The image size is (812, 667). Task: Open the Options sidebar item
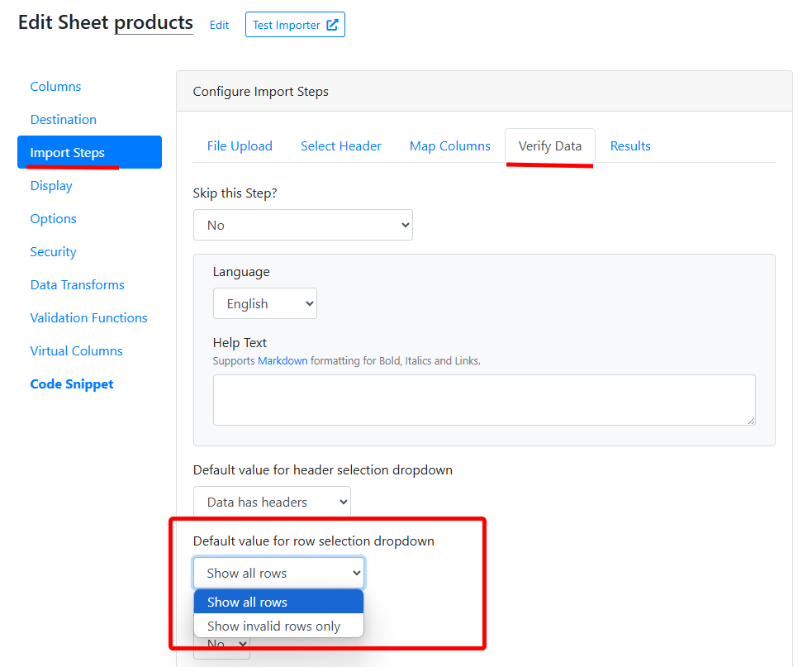point(54,219)
